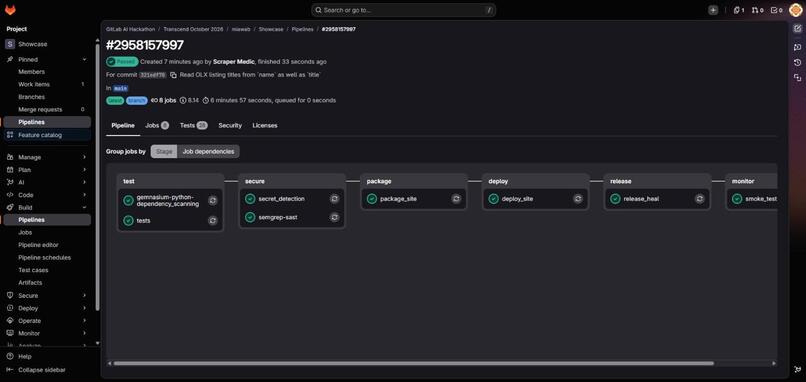Image resolution: width=806 pixels, height=382 pixels.
Task: Click the top icon in the right side panel
Action: pyautogui.click(x=797, y=29)
